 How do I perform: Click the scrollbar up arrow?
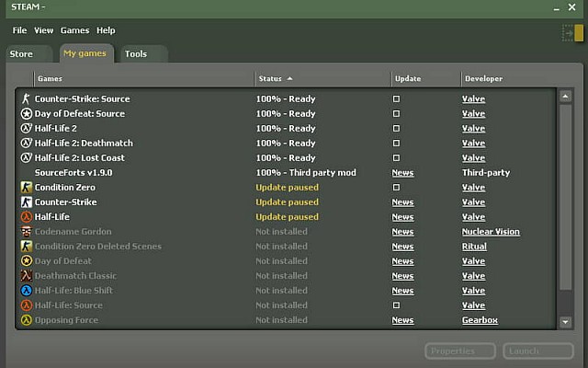click(565, 96)
